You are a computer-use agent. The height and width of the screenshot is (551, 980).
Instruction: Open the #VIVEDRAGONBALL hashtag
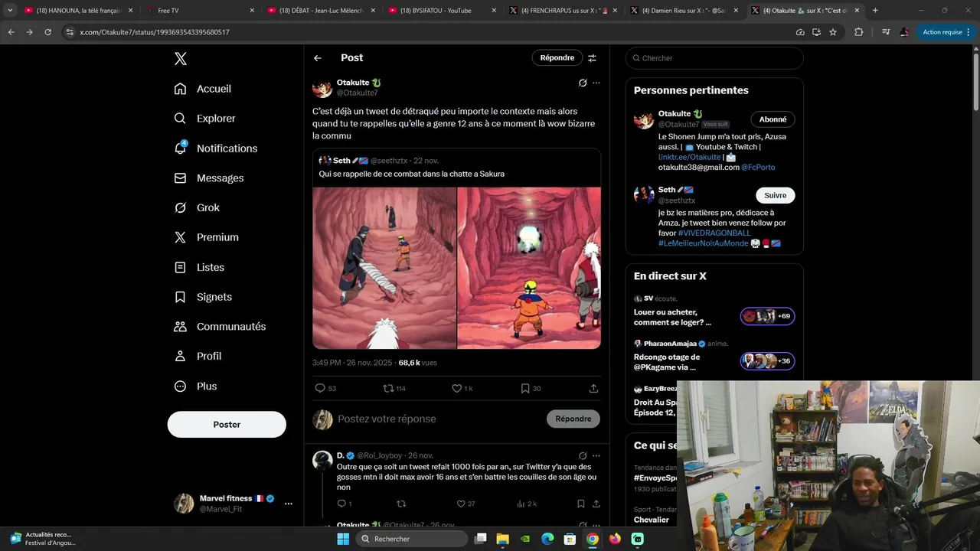pos(714,233)
